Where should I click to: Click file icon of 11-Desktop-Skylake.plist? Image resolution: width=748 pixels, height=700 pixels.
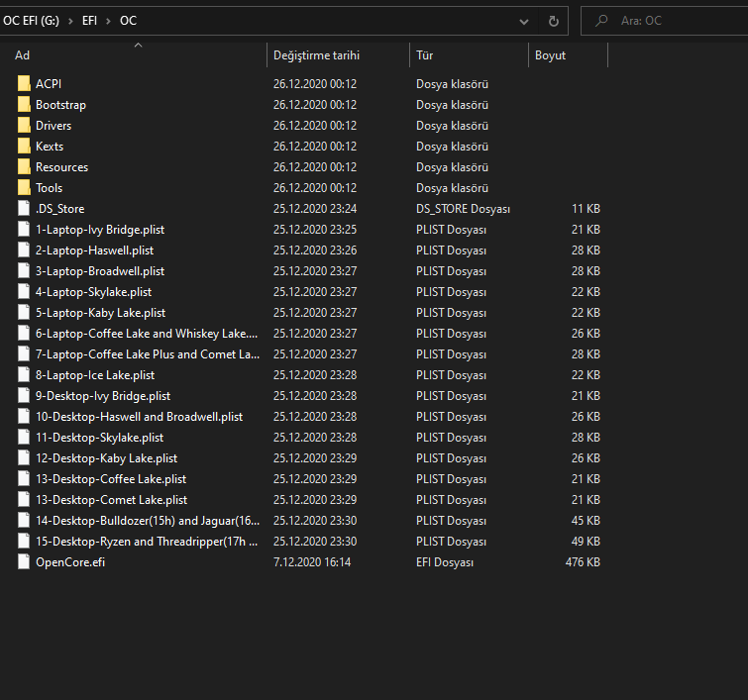click(x=24, y=438)
